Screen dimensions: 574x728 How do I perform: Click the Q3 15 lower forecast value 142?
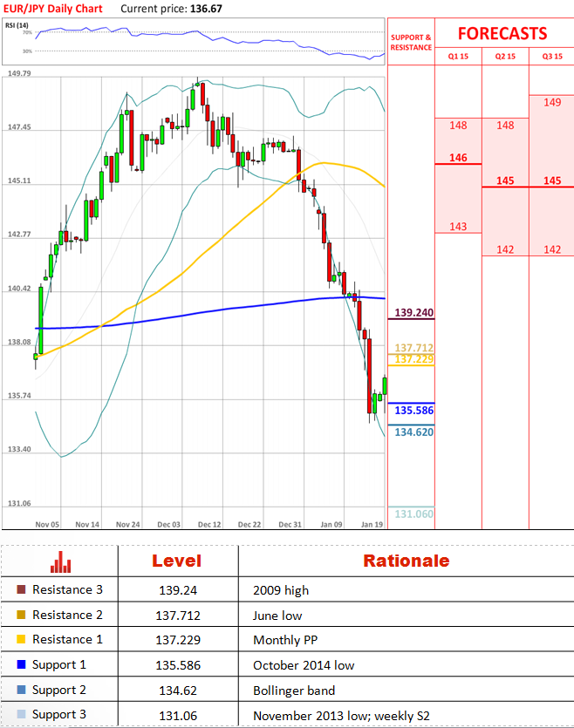pyautogui.click(x=552, y=249)
